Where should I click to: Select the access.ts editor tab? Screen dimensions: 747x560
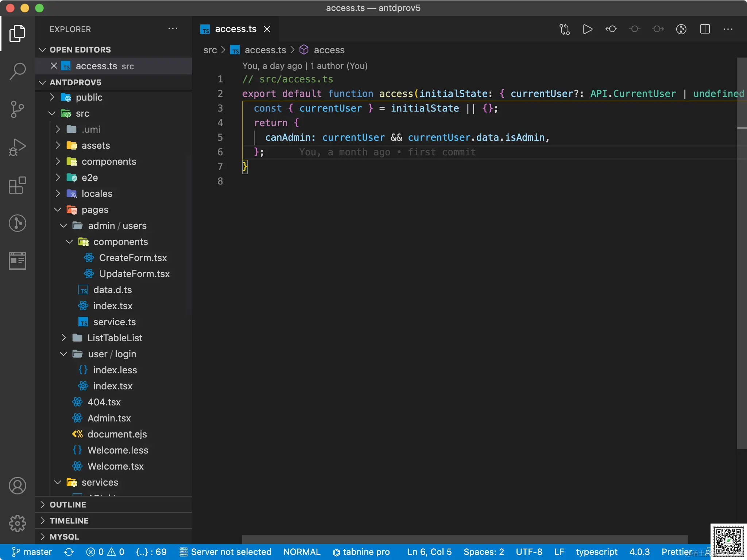coord(235,29)
